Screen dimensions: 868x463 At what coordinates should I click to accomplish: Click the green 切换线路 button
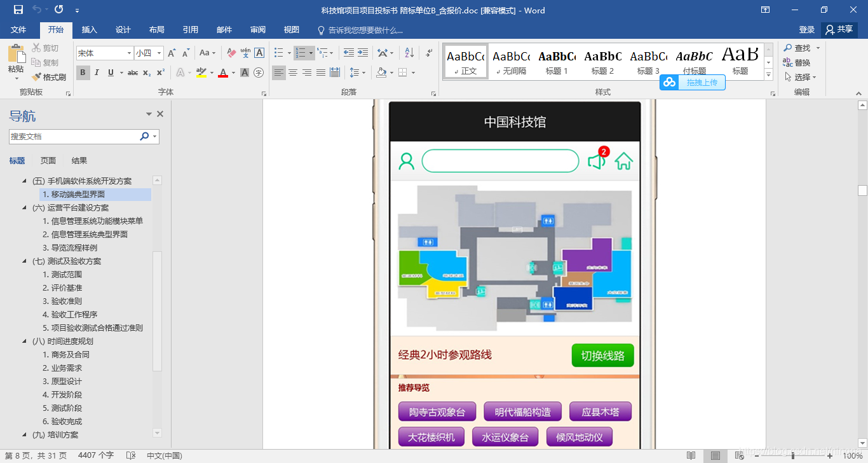click(602, 356)
